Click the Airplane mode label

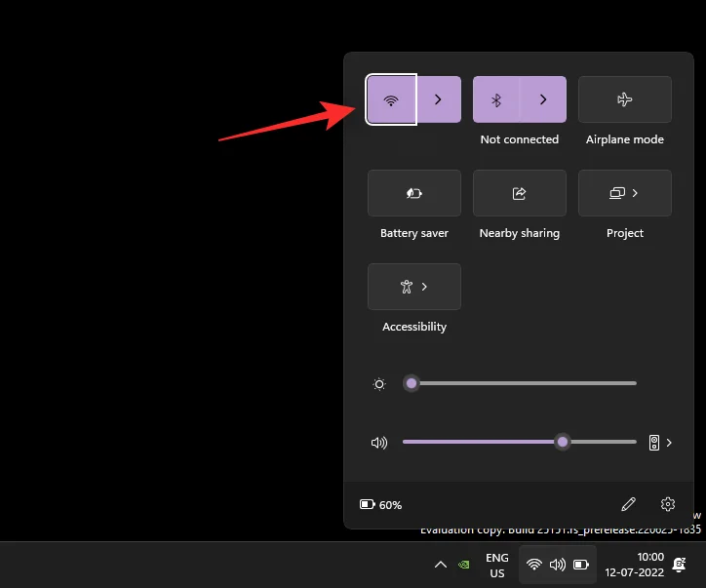pyautogui.click(x=625, y=139)
